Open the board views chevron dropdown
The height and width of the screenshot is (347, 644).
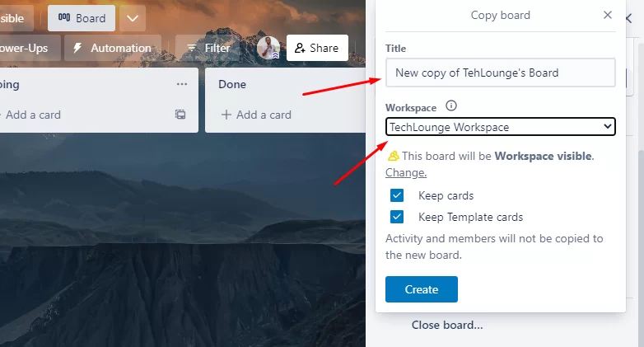pyautogui.click(x=133, y=18)
